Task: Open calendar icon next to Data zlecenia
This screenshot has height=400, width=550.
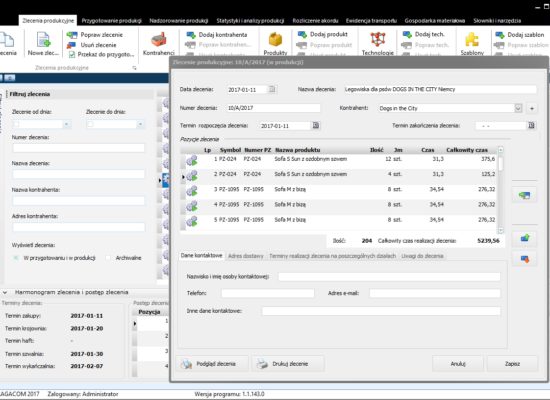Action: click(x=272, y=89)
